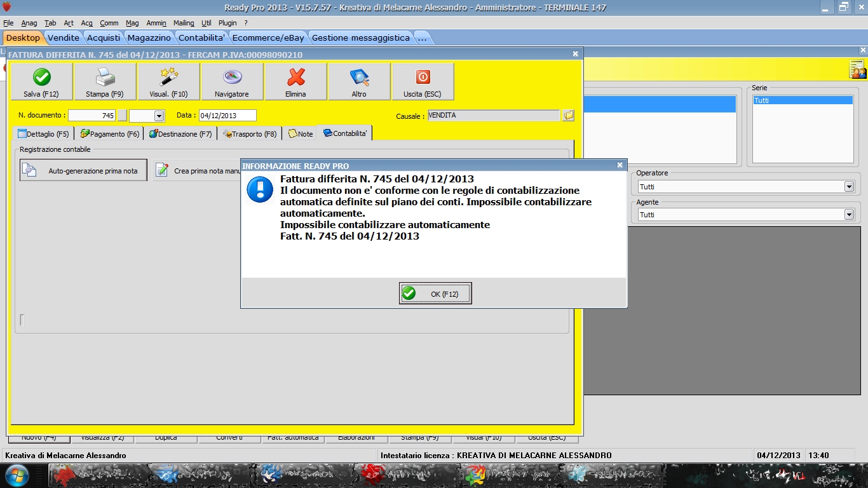
Task: Click the Elimina red X button
Action: coord(295,81)
